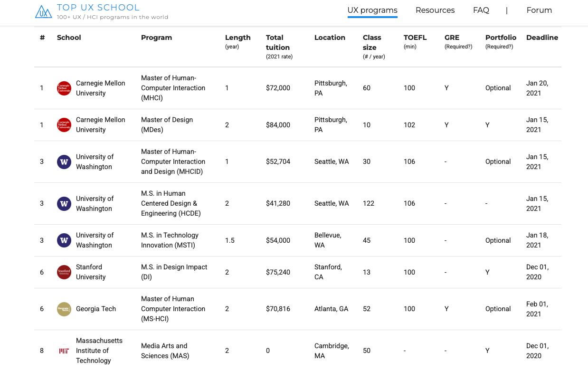
Task: Select the Georgia Tech logo icon
Action: (x=64, y=309)
